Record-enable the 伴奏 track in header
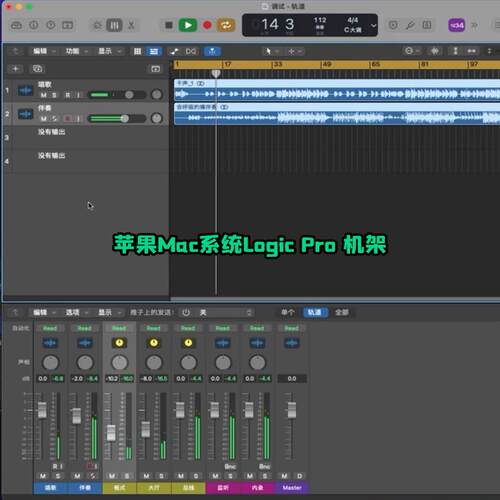Screen dimensions: 500x500 click(68, 119)
